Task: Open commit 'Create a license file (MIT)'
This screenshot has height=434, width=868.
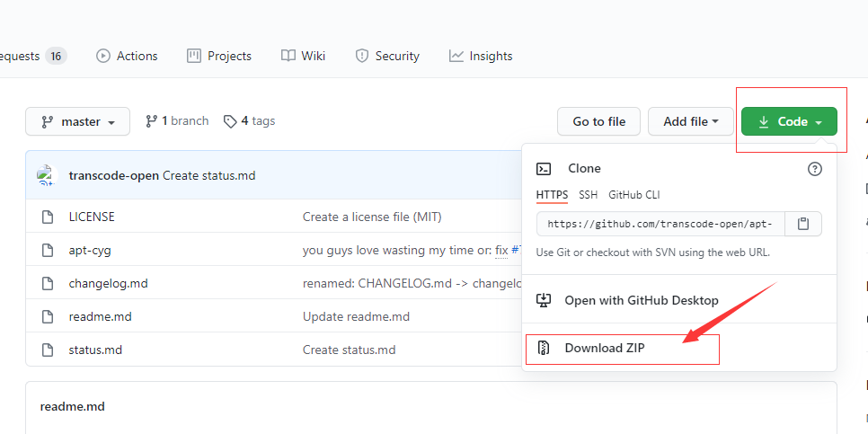Action: [x=372, y=217]
